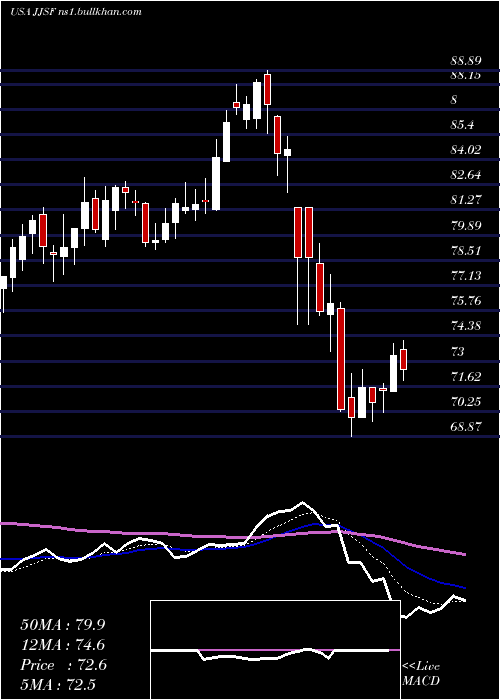Click the 79.89 price axis label
500x700 pixels.
point(465,225)
